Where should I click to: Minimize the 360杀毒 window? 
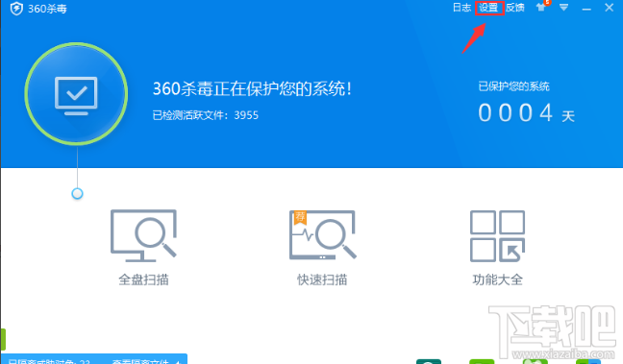(x=586, y=9)
